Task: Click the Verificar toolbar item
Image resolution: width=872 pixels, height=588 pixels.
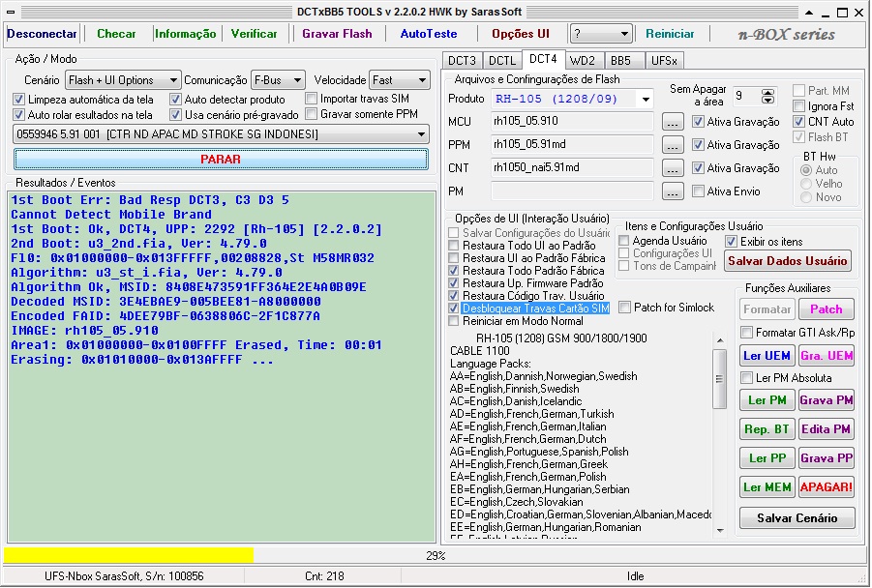Action: pos(254,34)
